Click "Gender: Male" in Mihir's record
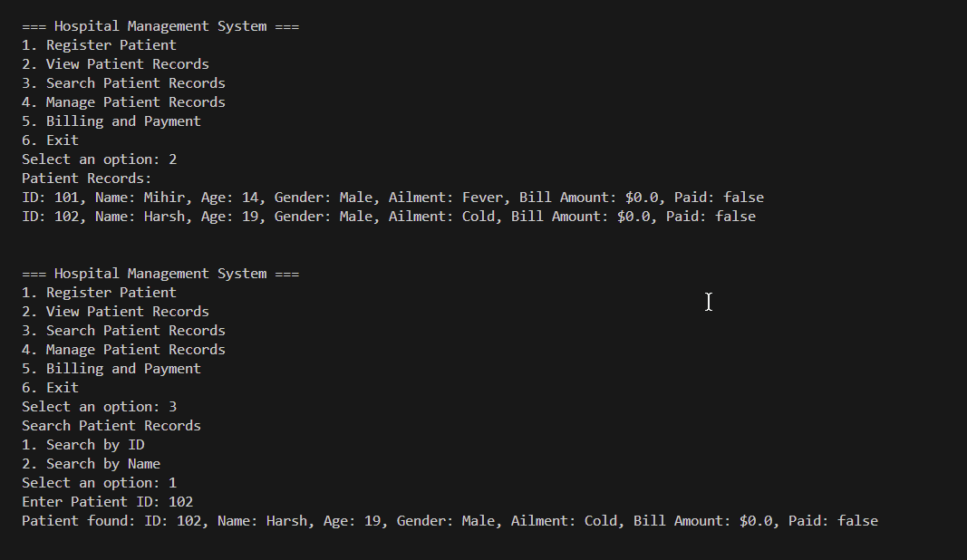The width and height of the screenshot is (967, 560). coord(323,198)
